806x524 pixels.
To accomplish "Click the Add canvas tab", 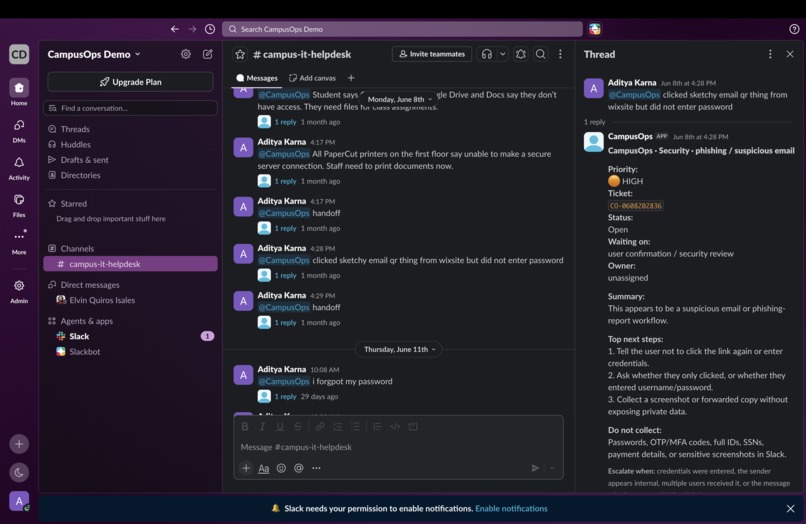I will [313, 78].
